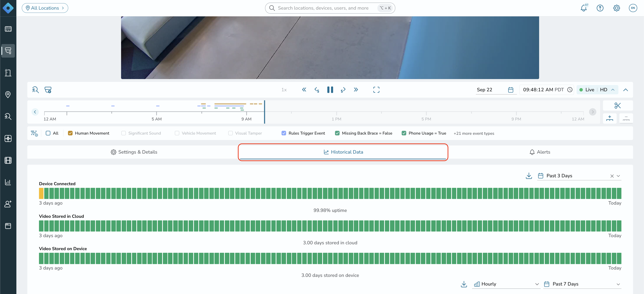
Task: Enable the Significant Sound checkbox
Action: pos(124,133)
